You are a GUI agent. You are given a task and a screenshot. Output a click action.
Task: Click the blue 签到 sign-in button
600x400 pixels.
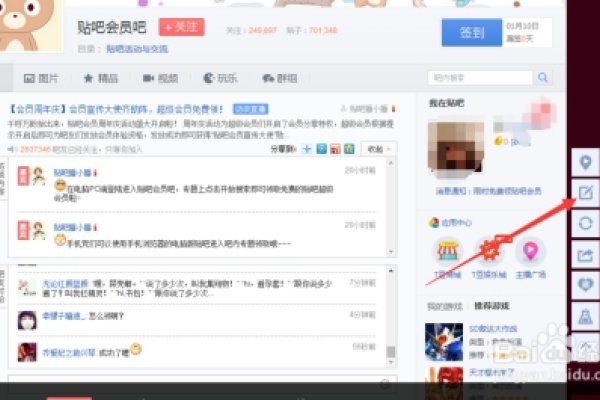click(x=471, y=33)
